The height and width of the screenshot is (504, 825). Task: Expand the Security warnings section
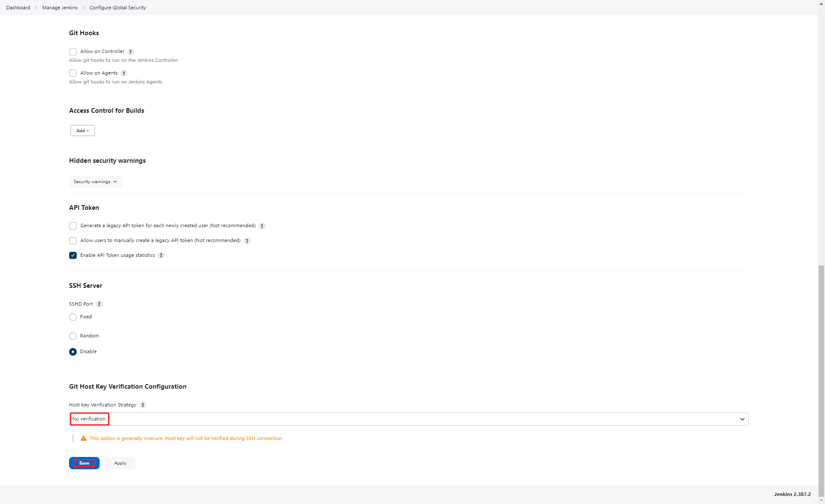tap(95, 181)
